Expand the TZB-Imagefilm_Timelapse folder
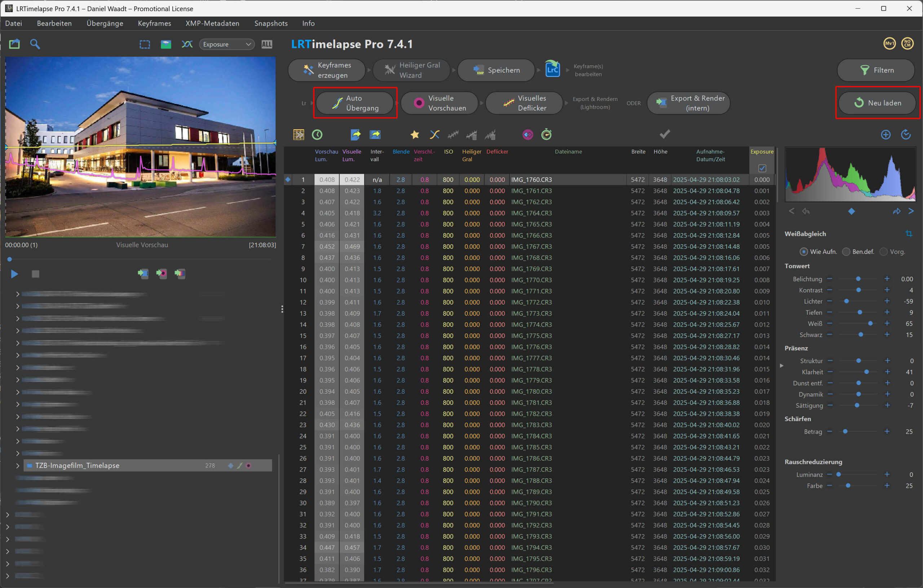The width and height of the screenshot is (923, 588). [x=18, y=465]
